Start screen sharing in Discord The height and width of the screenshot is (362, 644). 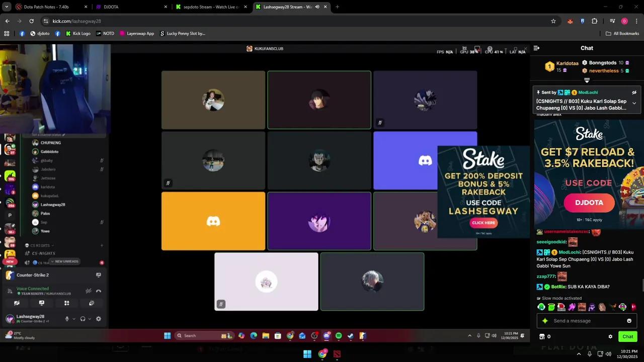click(41, 303)
